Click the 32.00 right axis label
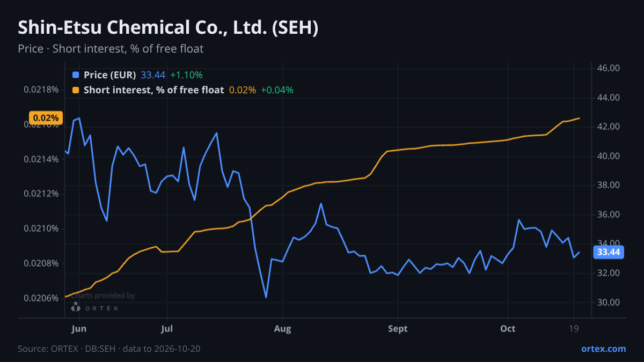 click(x=609, y=273)
